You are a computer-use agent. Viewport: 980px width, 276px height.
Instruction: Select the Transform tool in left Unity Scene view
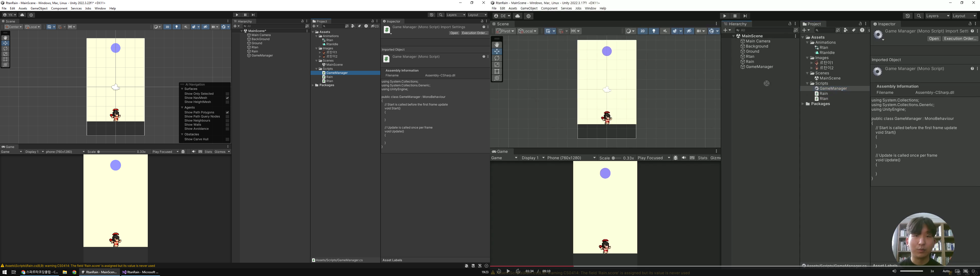point(5,65)
